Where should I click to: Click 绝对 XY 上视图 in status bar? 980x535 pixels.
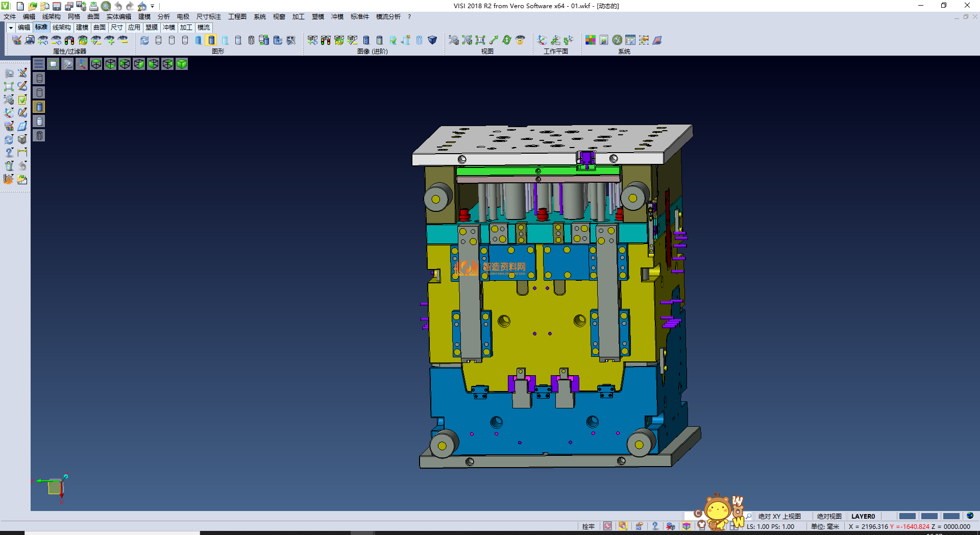(779, 516)
